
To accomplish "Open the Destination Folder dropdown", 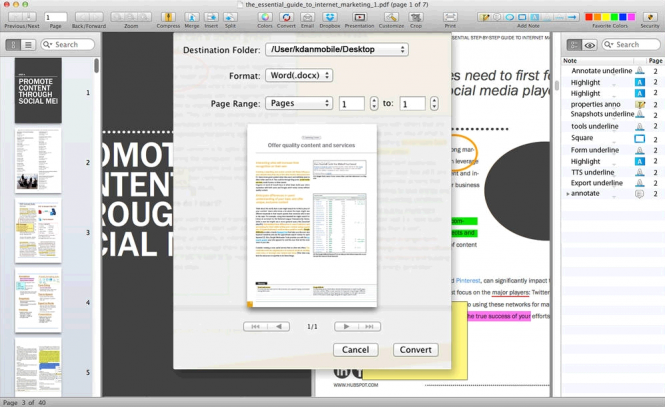I will [336, 49].
